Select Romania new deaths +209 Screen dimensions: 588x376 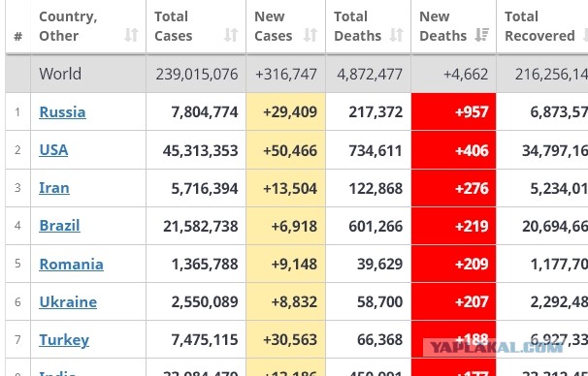(x=472, y=264)
